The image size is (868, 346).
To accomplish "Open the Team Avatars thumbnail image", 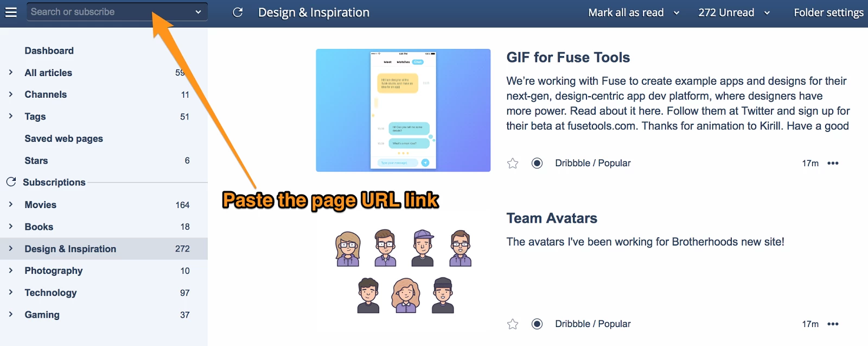I will [x=403, y=271].
